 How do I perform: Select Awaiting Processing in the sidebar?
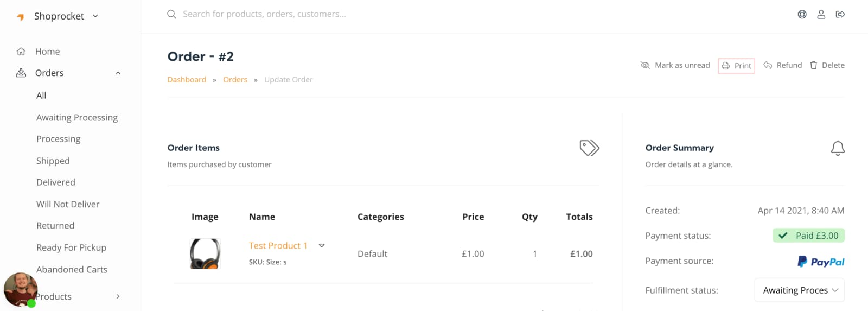coord(77,117)
